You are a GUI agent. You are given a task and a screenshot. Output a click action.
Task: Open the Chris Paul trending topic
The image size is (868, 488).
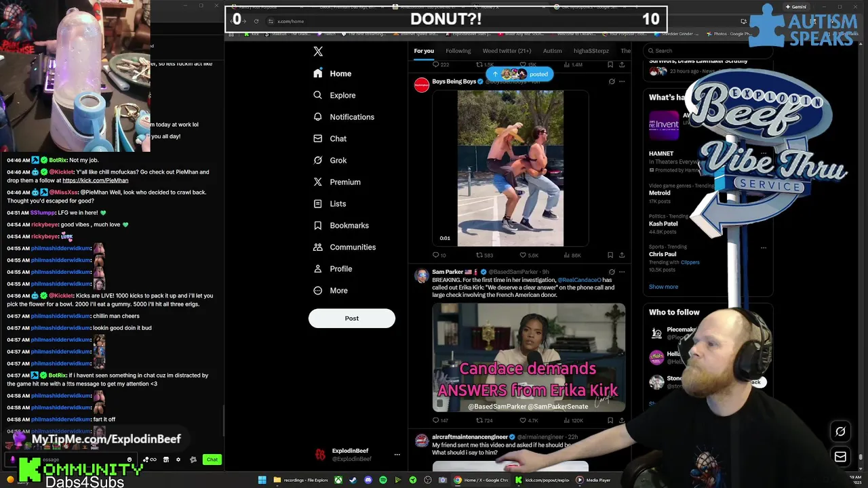point(663,254)
